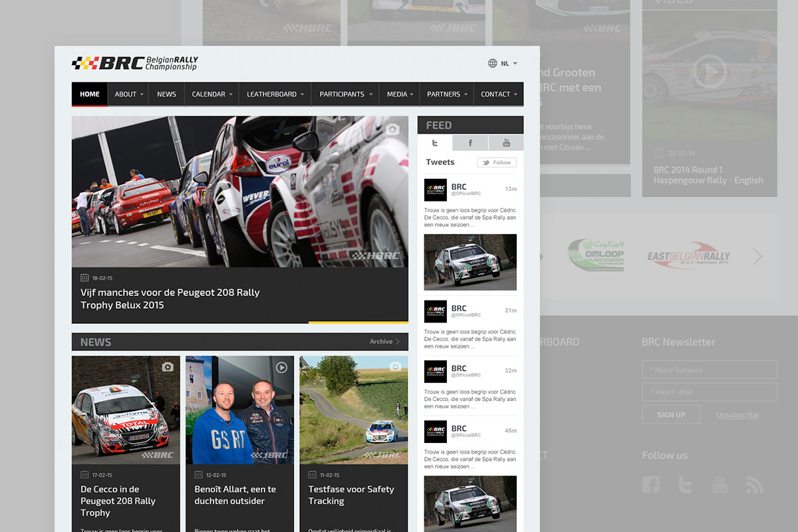
Task: Open the PARTICIPANTS dropdown
Action: coord(345,94)
